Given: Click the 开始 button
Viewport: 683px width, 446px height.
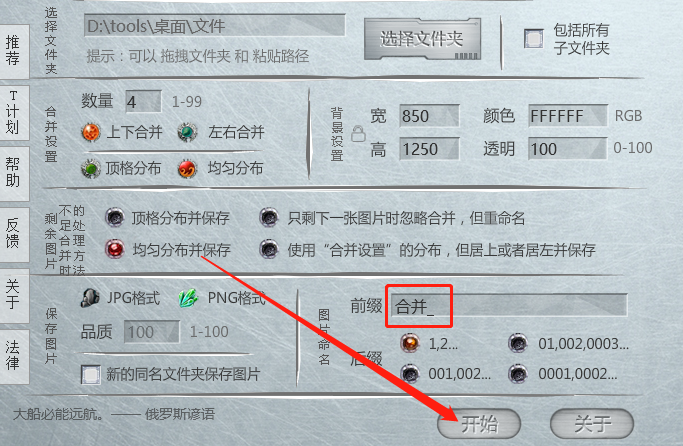Looking at the screenshot, I should point(479,423).
